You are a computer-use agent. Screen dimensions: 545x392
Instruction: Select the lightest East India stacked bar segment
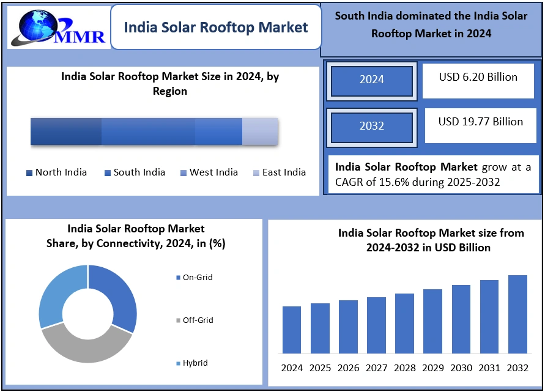click(260, 131)
